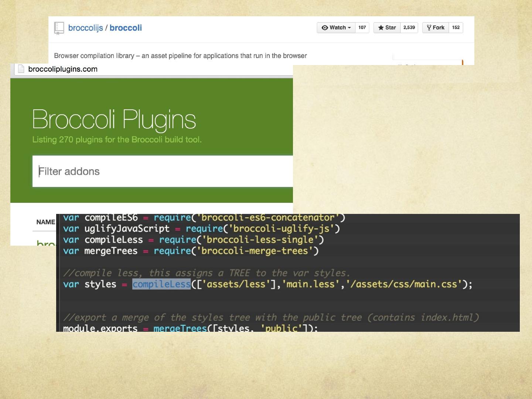532x399 pixels.
Task: Click the page icon beside broccoliplugins.com
Action: (x=21, y=69)
